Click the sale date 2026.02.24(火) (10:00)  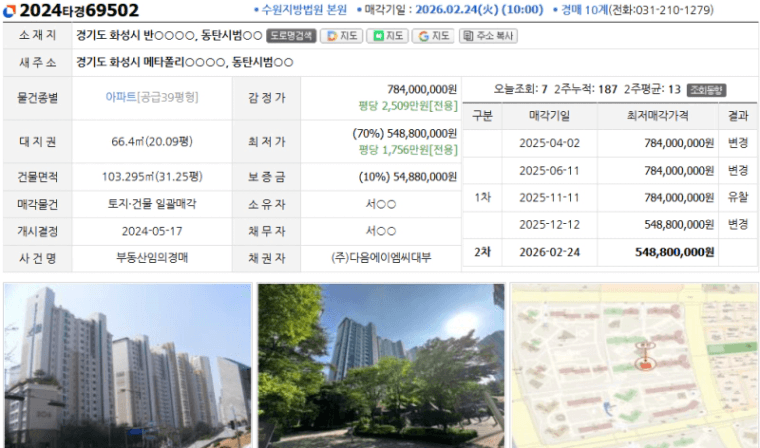pos(479,10)
